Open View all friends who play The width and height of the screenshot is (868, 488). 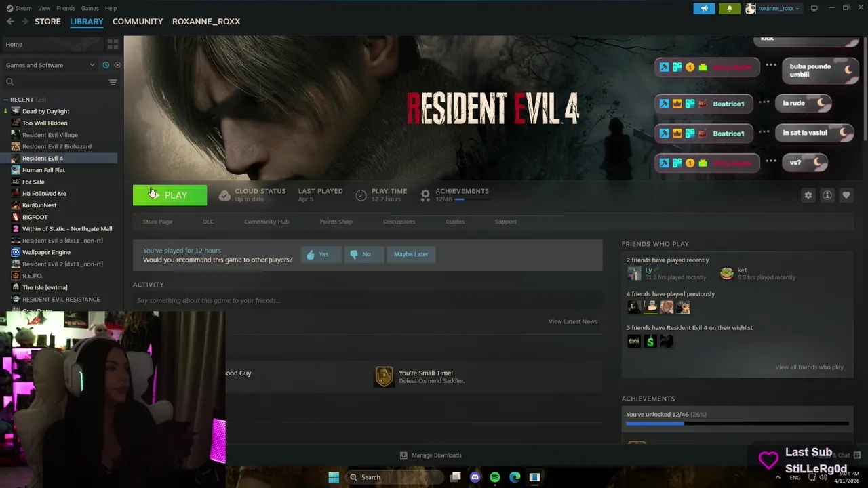click(809, 367)
